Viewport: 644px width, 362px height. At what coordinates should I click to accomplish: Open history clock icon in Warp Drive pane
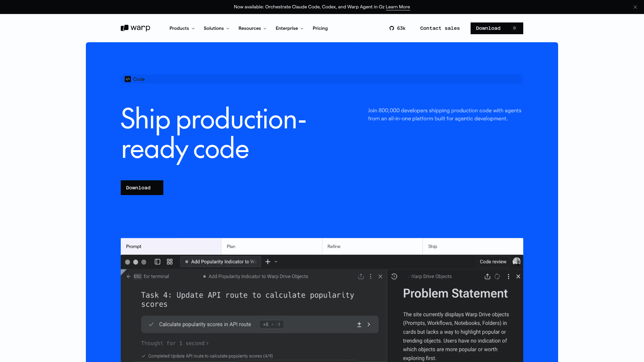tap(394, 277)
